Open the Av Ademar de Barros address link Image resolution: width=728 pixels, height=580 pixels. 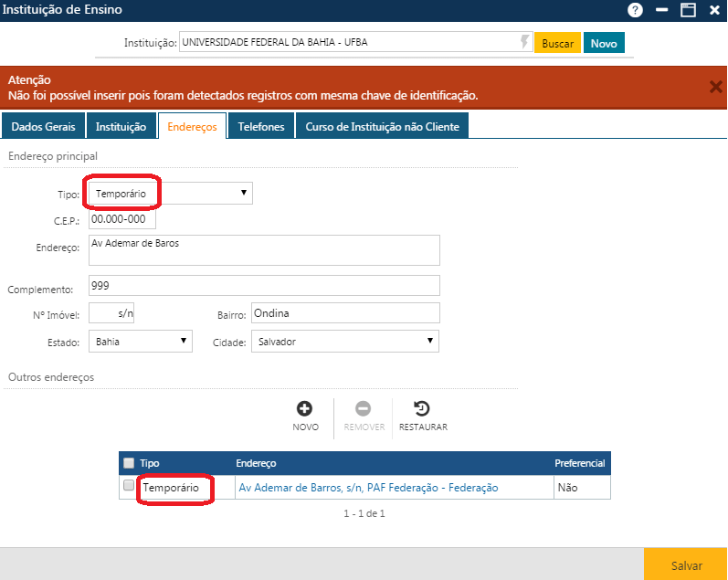[368, 488]
